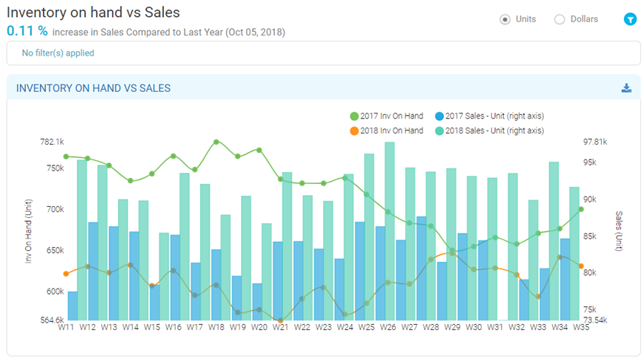The image size is (644, 359).
Task: Click the 2018 sales bar at W11
Action: [x=82, y=240]
